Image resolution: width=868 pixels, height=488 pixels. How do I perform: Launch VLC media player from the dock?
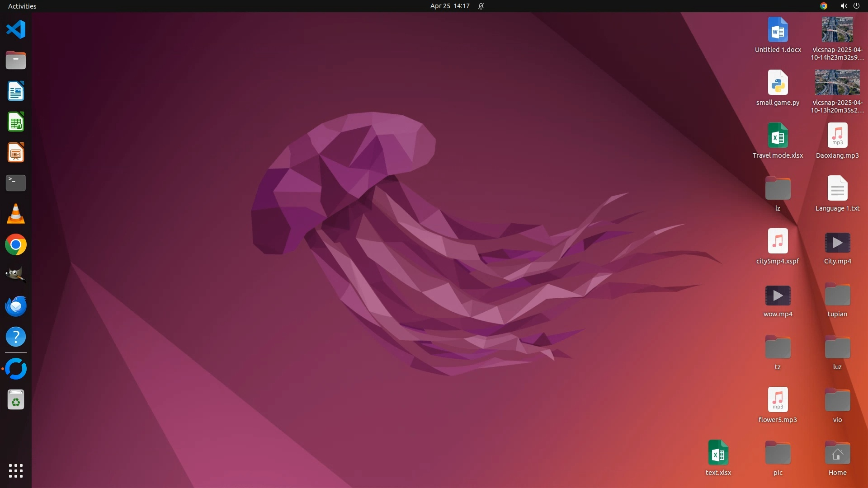click(16, 214)
